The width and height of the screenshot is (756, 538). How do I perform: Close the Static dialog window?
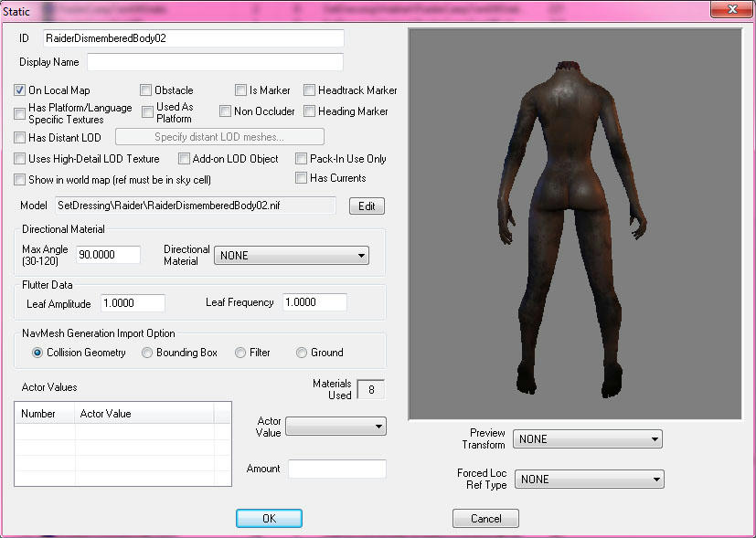(x=732, y=8)
